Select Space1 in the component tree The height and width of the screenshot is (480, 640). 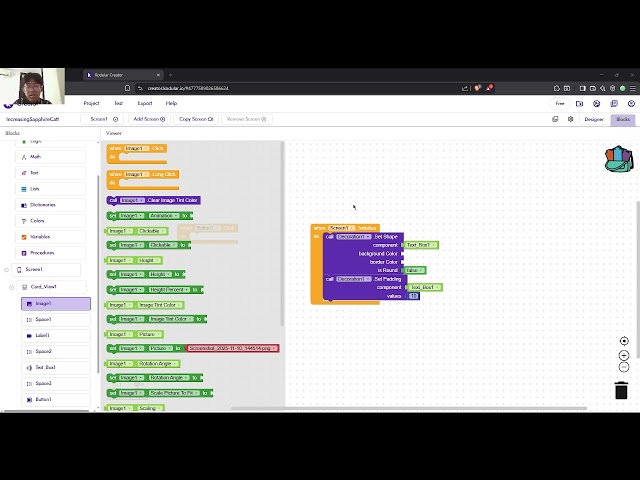click(56, 320)
